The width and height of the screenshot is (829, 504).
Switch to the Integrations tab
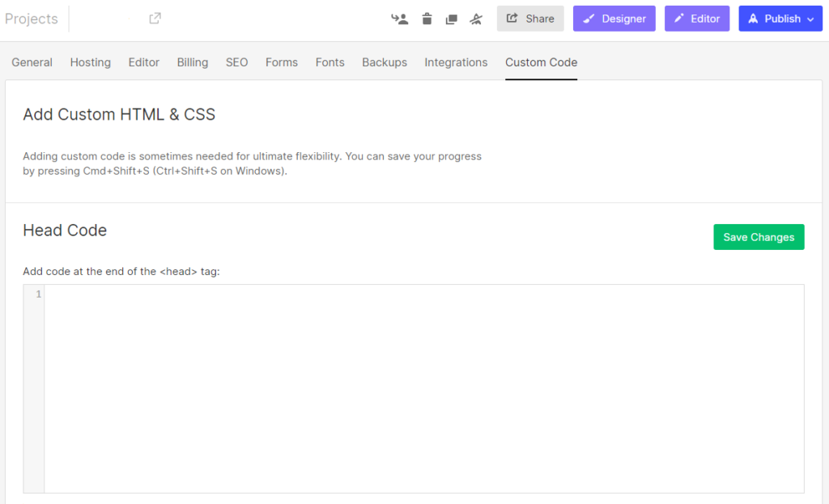[456, 62]
